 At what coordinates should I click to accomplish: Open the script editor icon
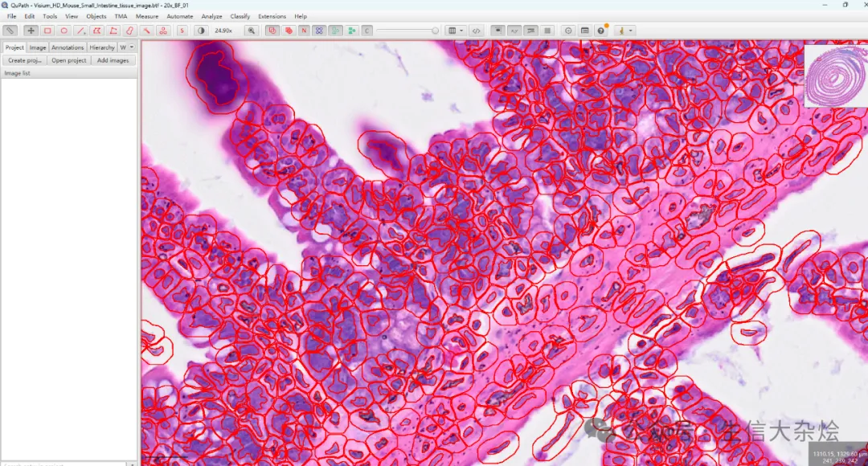coord(476,31)
